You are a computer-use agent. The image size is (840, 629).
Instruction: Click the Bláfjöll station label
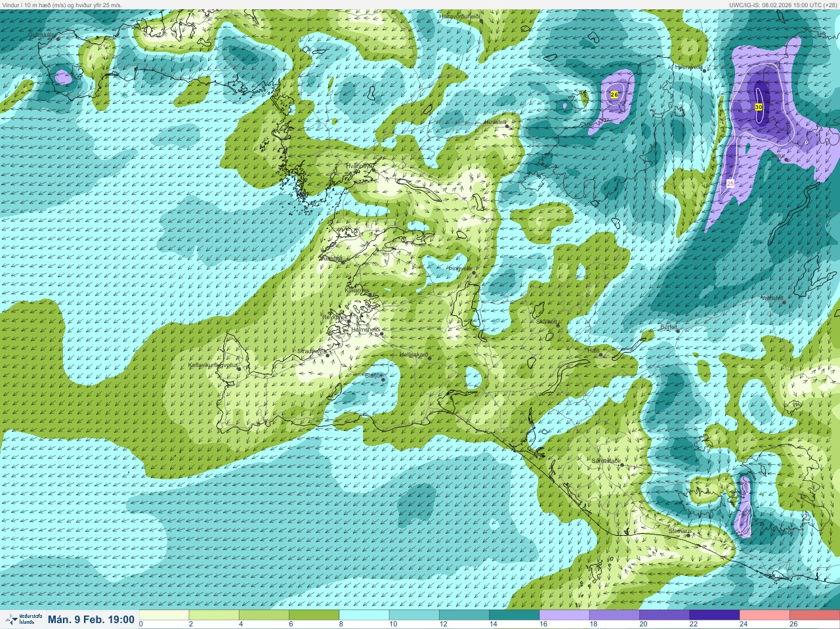373,376
